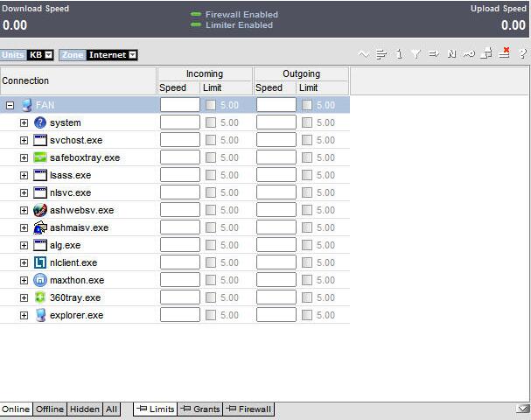This screenshot has height=420, width=531.
Task: Enable incoming limit checkbox for ashwebsv.exe
Action: coord(211,210)
